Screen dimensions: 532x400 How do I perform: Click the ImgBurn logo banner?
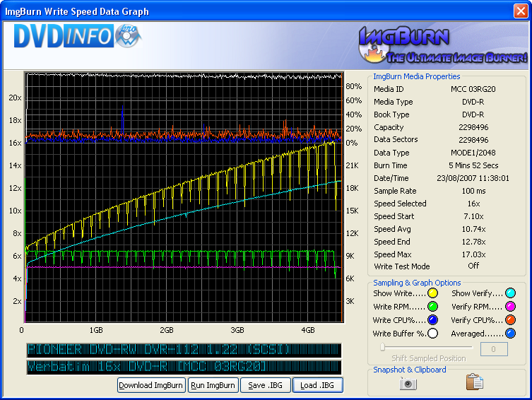coord(442,45)
